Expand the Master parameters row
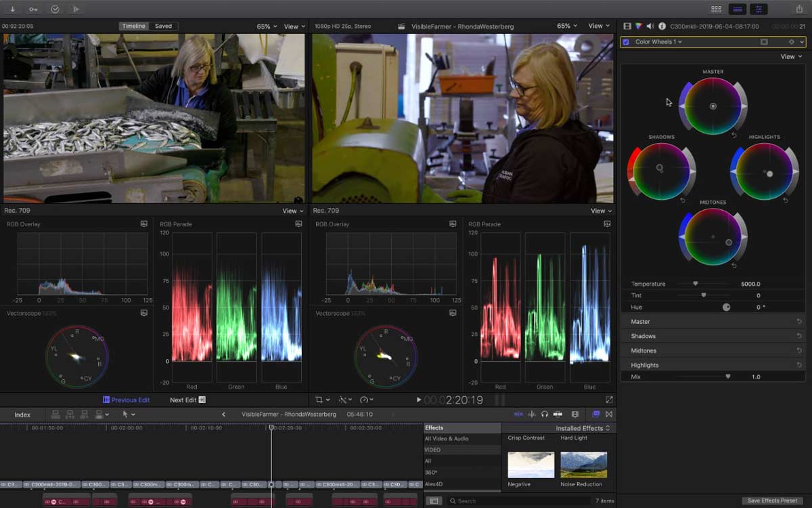 point(713,322)
